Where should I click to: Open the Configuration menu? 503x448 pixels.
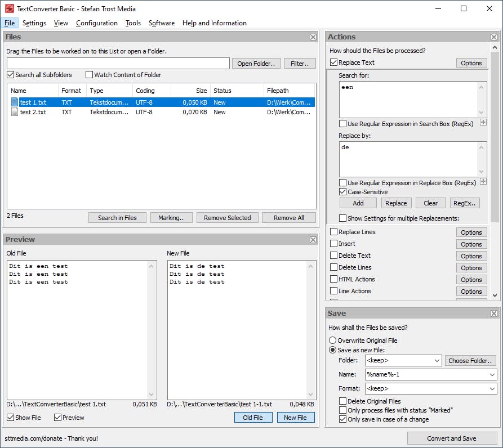[x=96, y=23]
